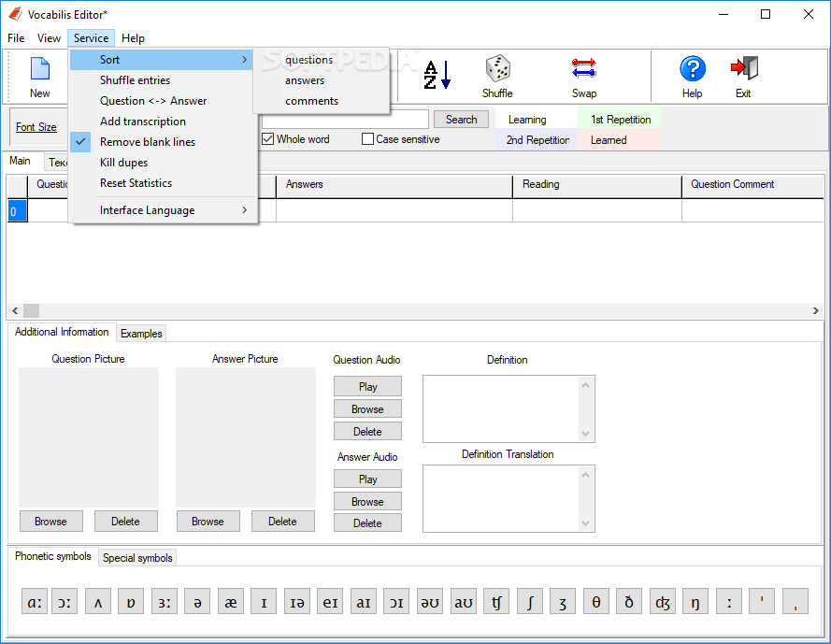This screenshot has width=831, height=644.
Task: Insert the eɪ diphthong symbol
Action: pyautogui.click(x=330, y=601)
